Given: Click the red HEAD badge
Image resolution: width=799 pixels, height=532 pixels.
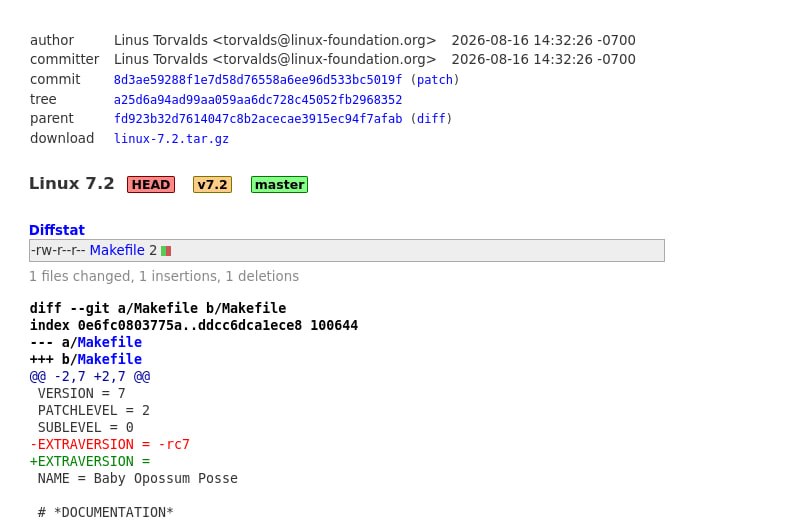Looking at the screenshot, I should coord(151,184).
